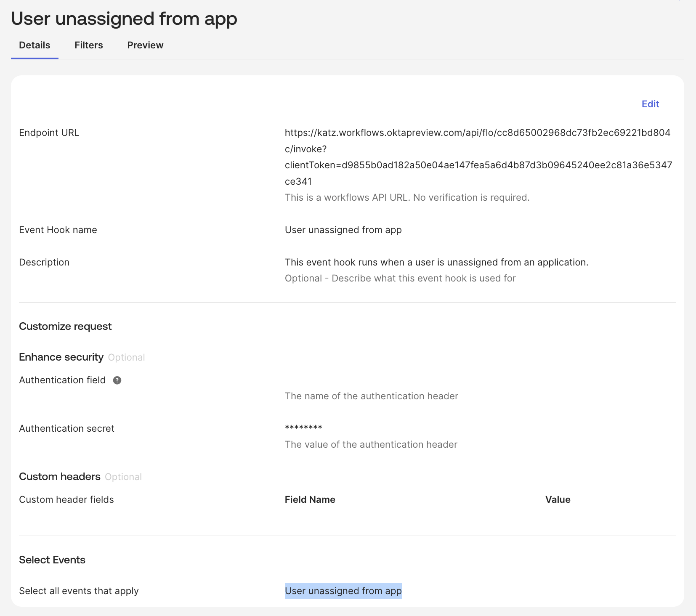This screenshot has height=616, width=696.
Task: Click the Field Name column header
Action: pyautogui.click(x=310, y=499)
